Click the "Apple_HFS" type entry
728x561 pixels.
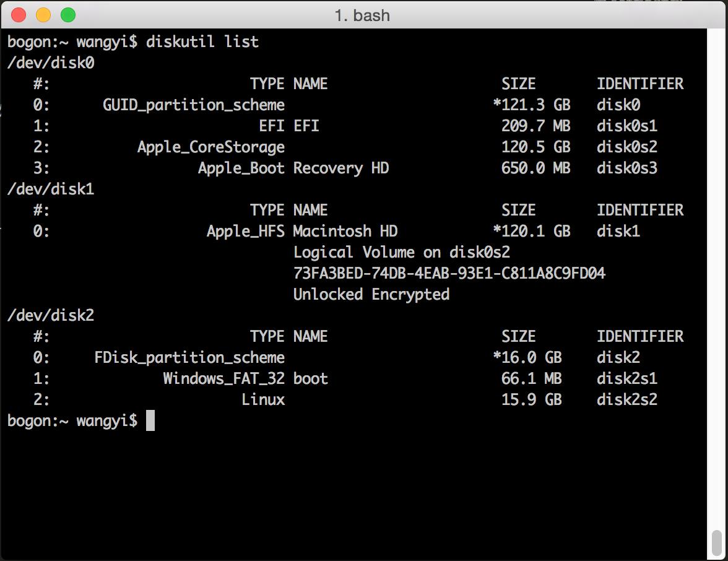coord(246,232)
